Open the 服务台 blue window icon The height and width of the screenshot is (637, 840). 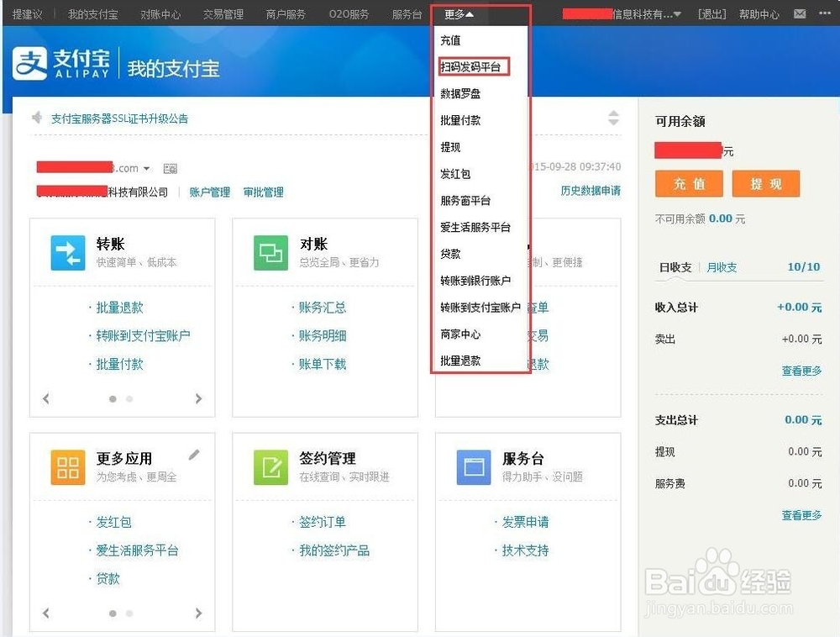[x=474, y=467]
